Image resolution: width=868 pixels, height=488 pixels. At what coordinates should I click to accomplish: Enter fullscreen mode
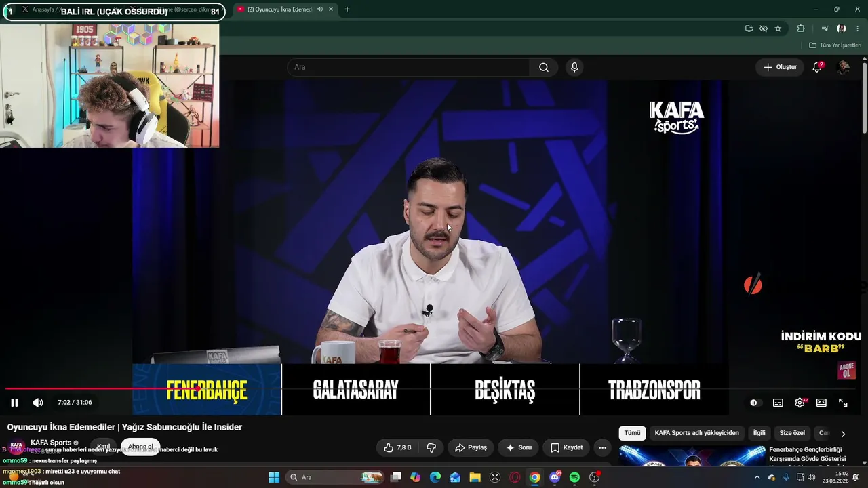(843, 403)
